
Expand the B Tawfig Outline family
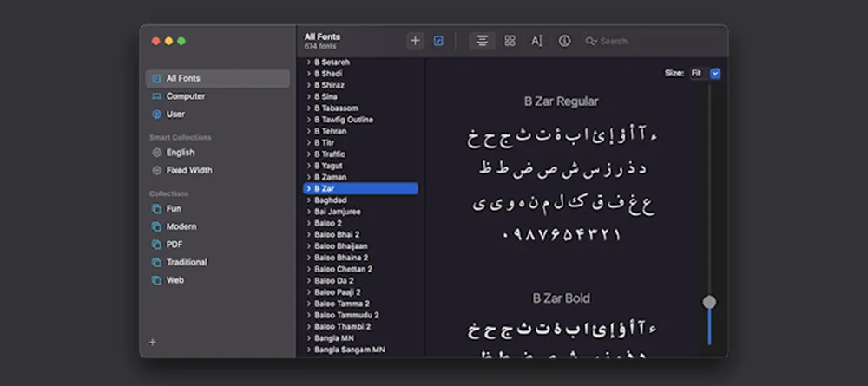point(309,120)
